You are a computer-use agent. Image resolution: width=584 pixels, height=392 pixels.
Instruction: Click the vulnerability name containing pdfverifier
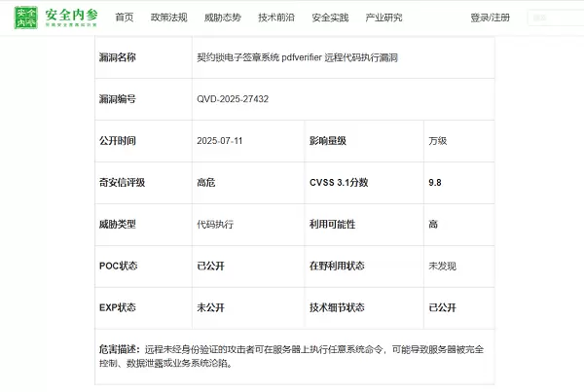click(297, 58)
